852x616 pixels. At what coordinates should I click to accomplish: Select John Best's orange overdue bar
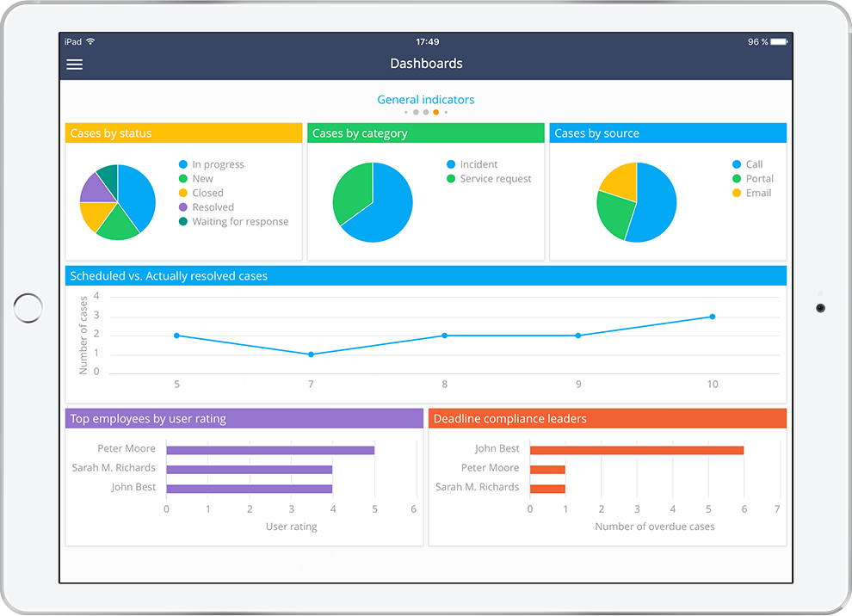click(x=636, y=450)
